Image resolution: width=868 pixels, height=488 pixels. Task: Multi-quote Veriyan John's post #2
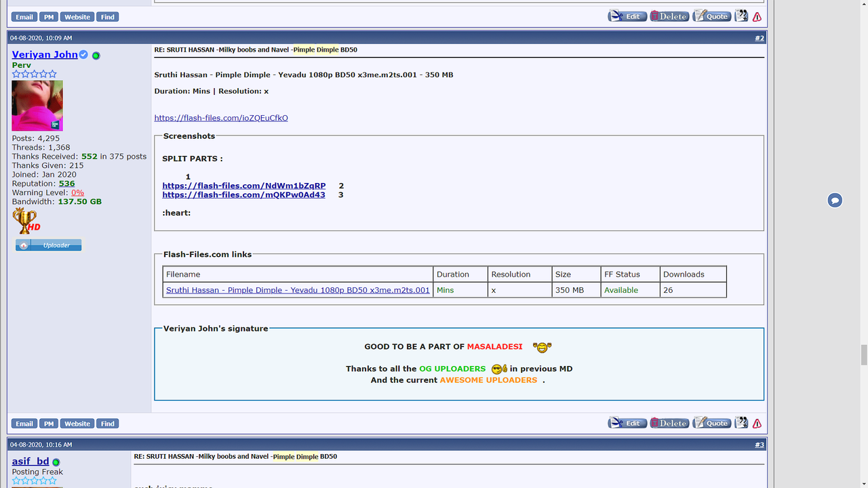point(741,423)
